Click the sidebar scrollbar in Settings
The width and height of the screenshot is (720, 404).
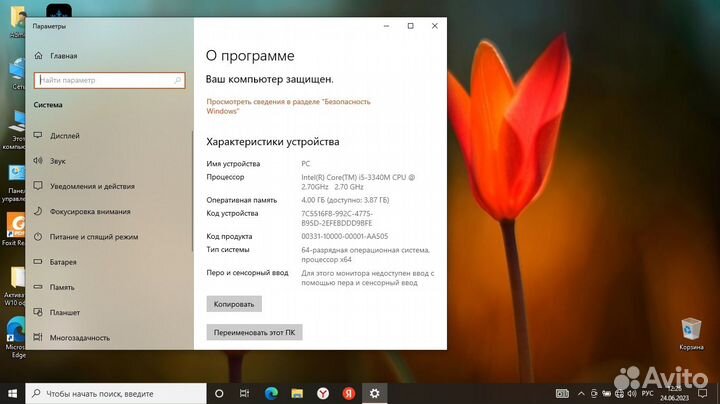pos(192,191)
